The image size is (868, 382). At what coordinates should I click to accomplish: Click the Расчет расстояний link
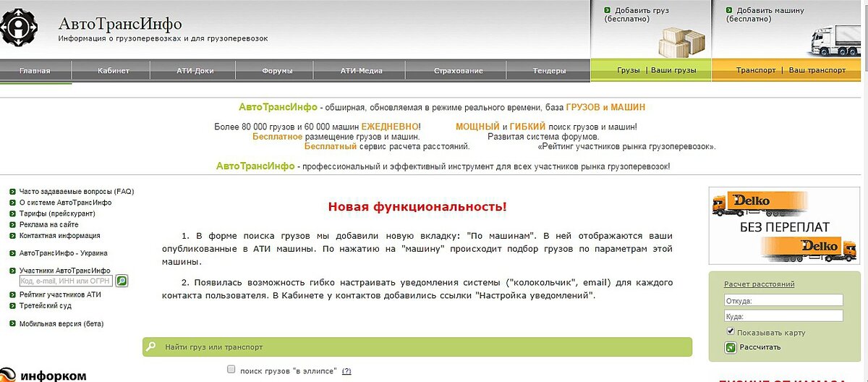click(x=759, y=284)
